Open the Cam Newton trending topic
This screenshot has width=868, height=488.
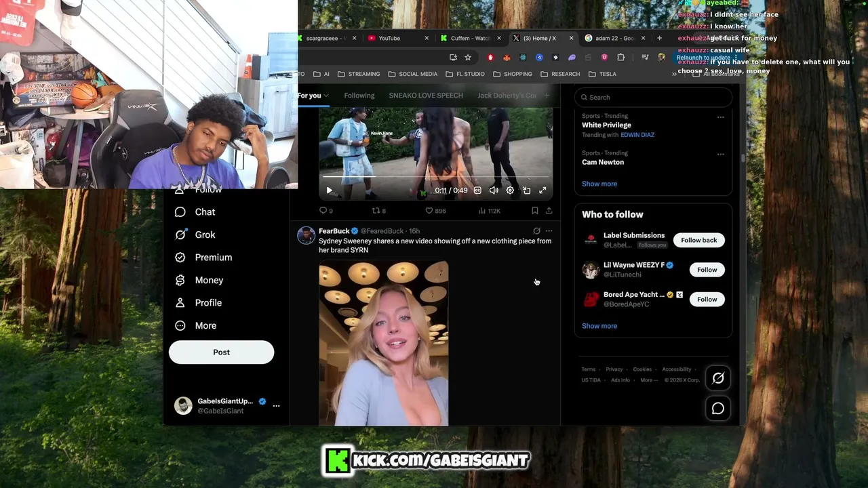(603, 163)
